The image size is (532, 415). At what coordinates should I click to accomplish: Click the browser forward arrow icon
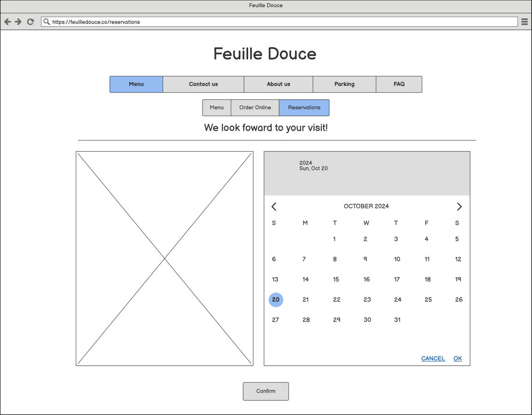tap(18, 21)
